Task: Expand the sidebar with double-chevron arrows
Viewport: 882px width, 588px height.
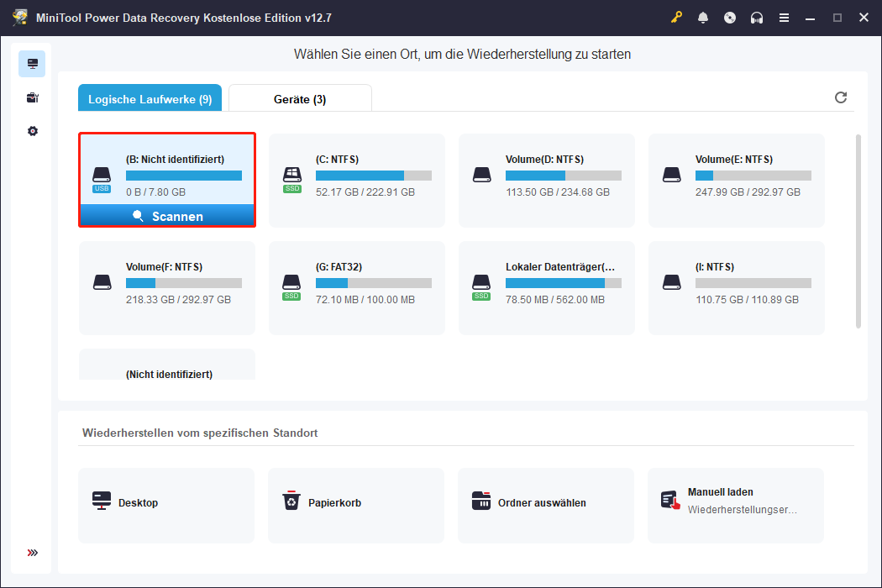Action: (33, 553)
